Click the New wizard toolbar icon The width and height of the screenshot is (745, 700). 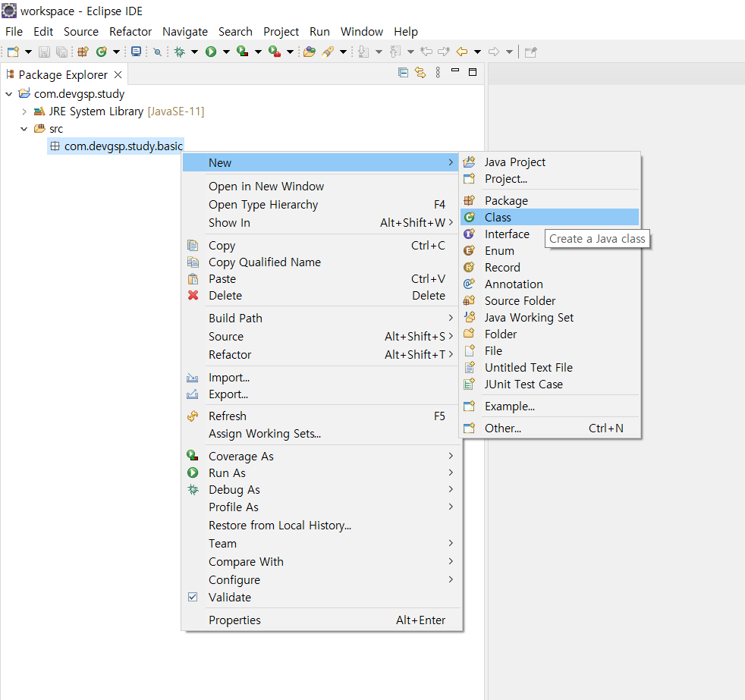[x=13, y=52]
